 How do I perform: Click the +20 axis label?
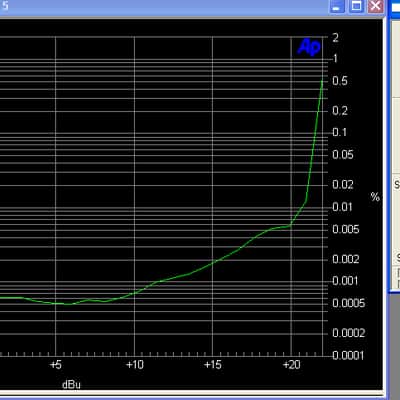click(291, 365)
